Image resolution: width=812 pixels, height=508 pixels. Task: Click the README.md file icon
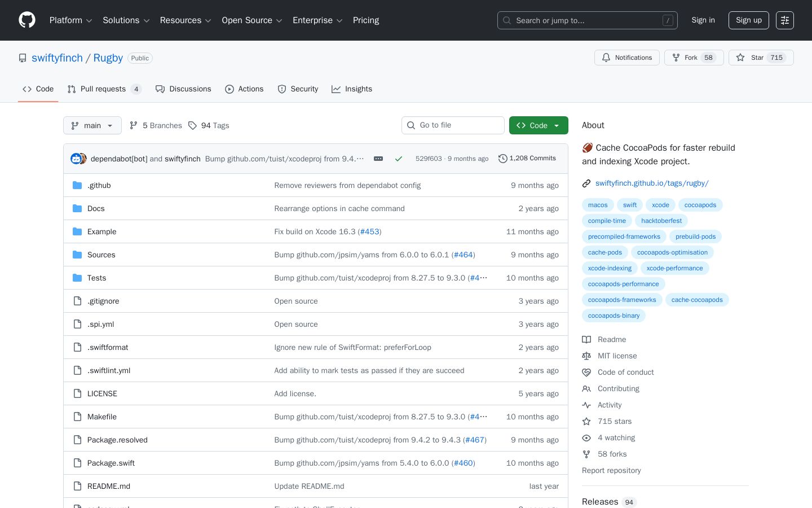pyautogui.click(x=77, y=486)
